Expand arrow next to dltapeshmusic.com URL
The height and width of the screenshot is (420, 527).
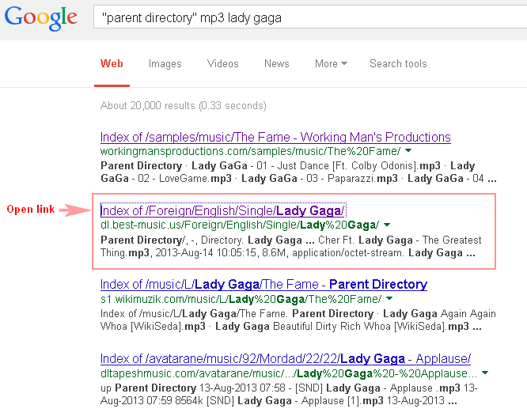tap(484, 373)
